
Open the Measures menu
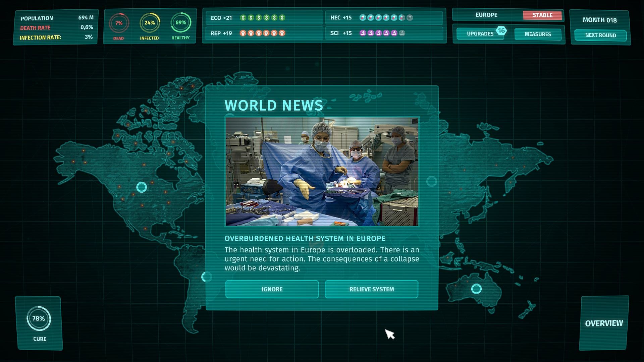(538, 34)
